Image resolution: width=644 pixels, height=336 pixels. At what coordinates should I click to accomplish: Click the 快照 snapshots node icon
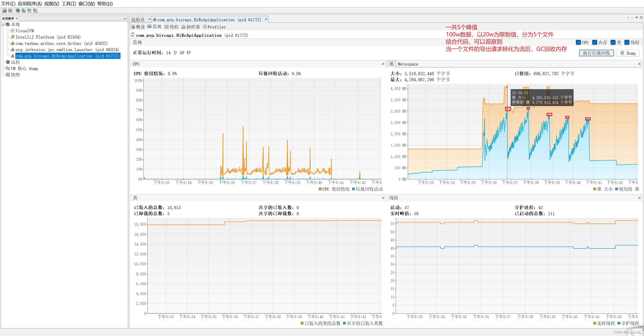8,75
